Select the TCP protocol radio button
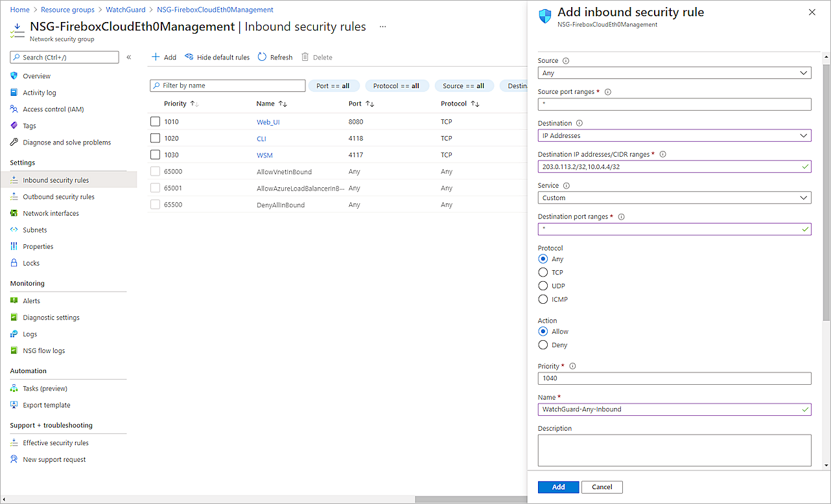The height and width of the screenshot is (504, 831). point(543,272)
